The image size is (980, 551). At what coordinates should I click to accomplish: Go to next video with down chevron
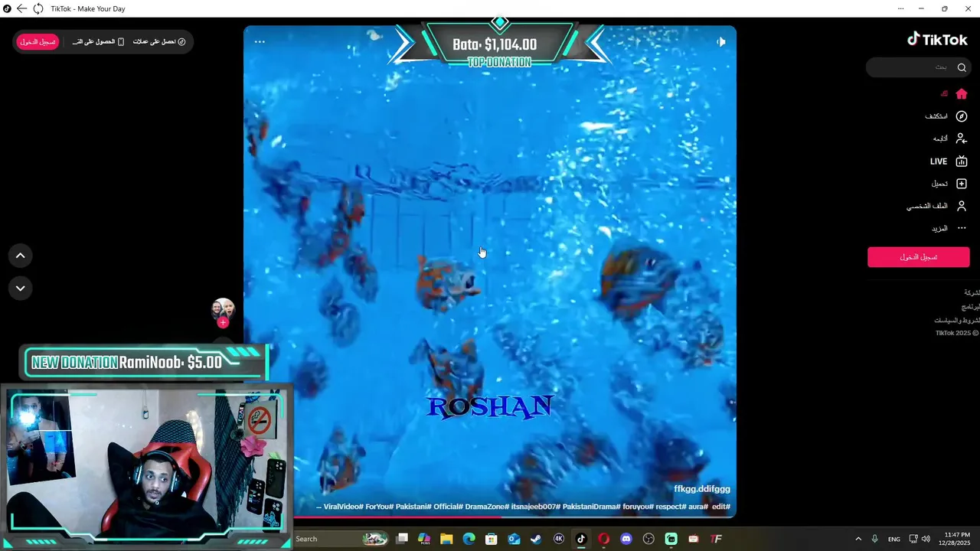[x=21, y=289]
